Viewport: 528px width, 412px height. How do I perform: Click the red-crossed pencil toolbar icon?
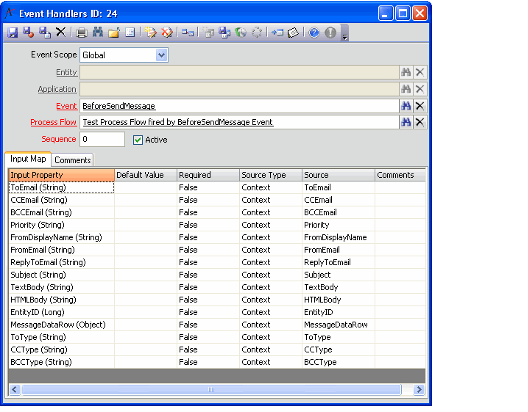pos(167,33)
